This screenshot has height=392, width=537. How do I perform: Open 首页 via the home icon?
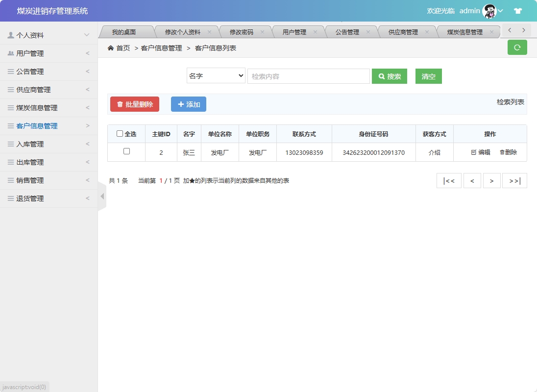(x=111, y=49)
